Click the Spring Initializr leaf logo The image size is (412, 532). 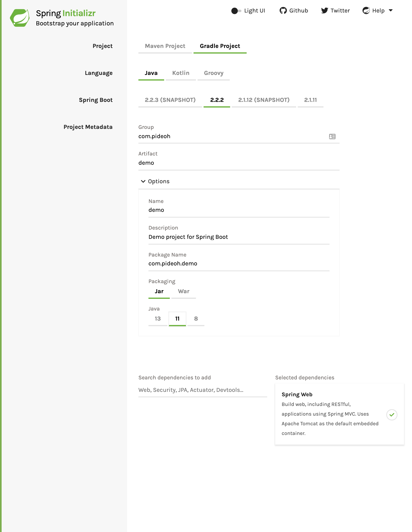tap(20, 18)
